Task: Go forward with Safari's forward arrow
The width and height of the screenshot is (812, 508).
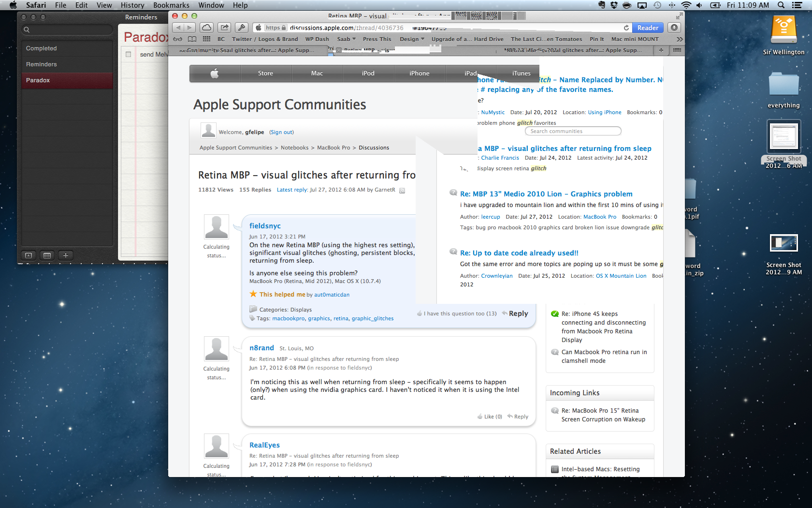Action: pyautogui.click(x=190, y=28)
